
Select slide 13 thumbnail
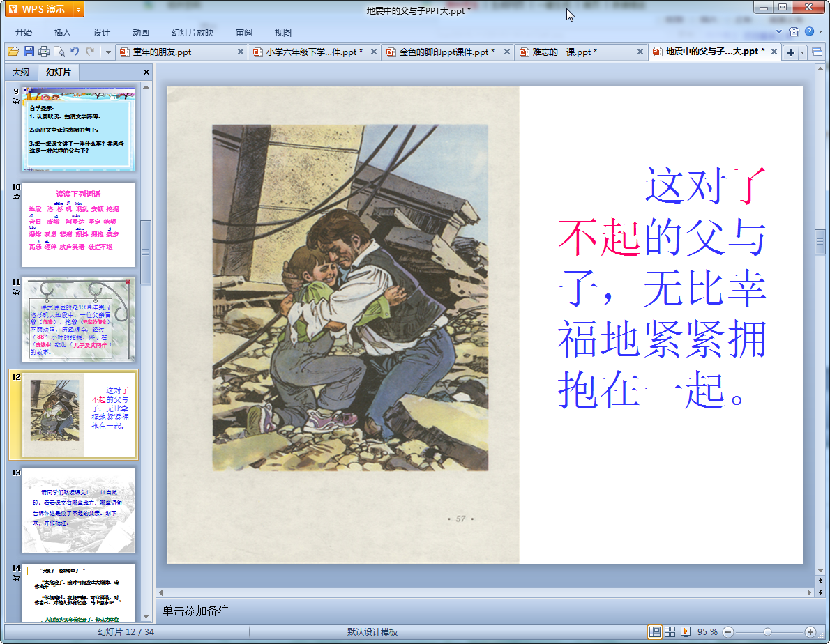[x=78, y=510]
